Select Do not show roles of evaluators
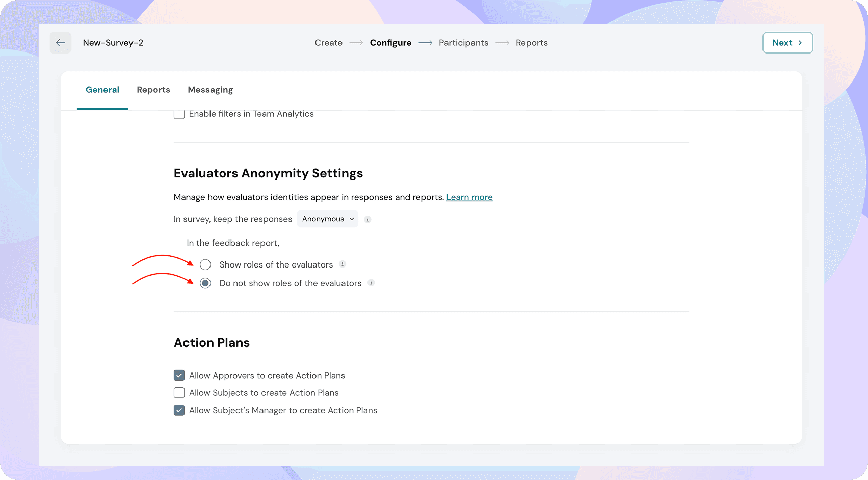Image resolution: width=868 pixels, height=480 pixels. pos(205,283)
